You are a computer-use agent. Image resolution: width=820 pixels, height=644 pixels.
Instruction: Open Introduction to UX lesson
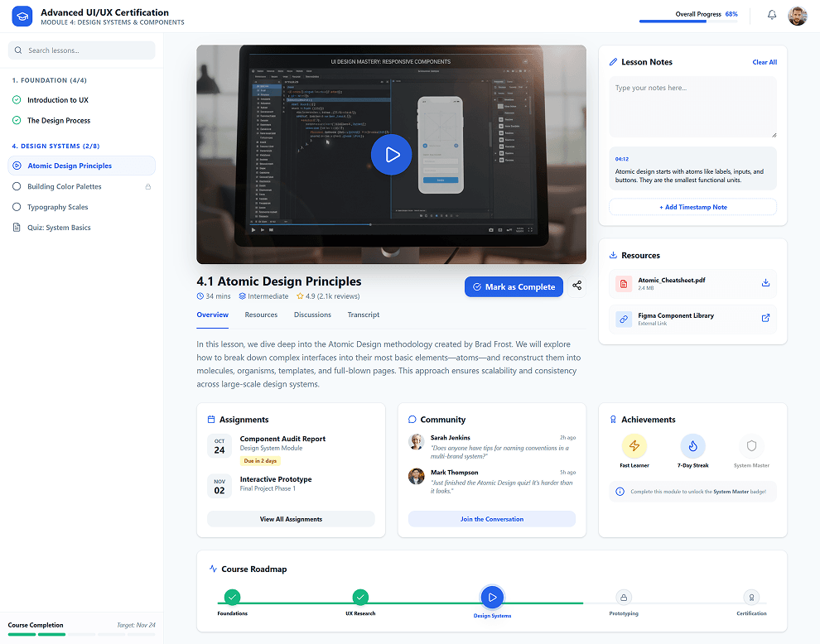point(81,100)
